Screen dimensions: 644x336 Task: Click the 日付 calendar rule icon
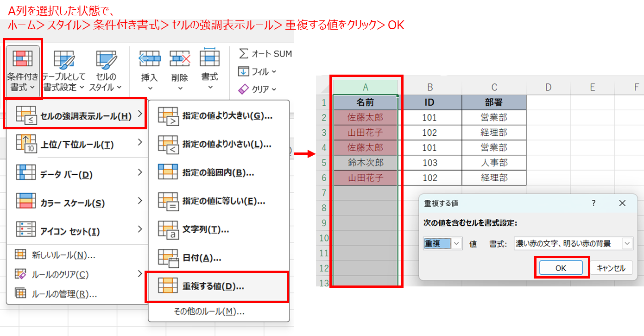pos(168,259)
